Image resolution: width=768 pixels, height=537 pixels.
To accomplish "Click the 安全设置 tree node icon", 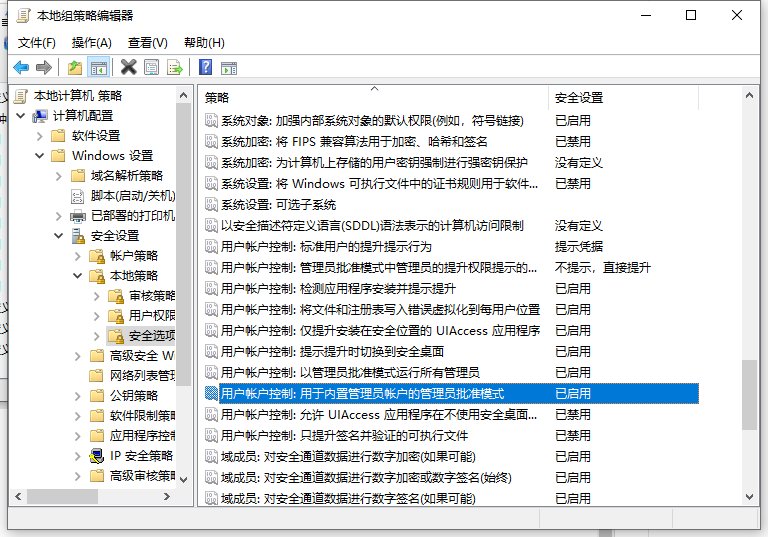I will pos(78,236).
